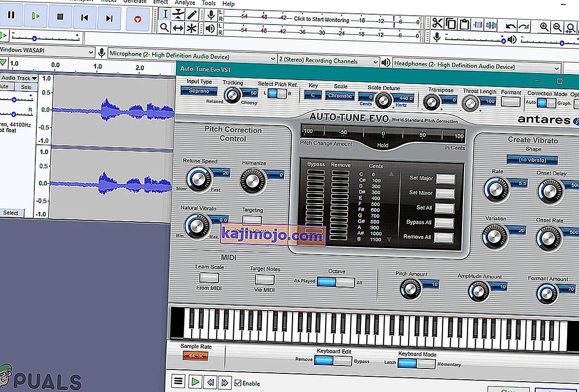This screenshot has height=392, width=579.
Task: Open the Effect menu in Audacity
Action: pyautogui.click(x=161, y=2)
